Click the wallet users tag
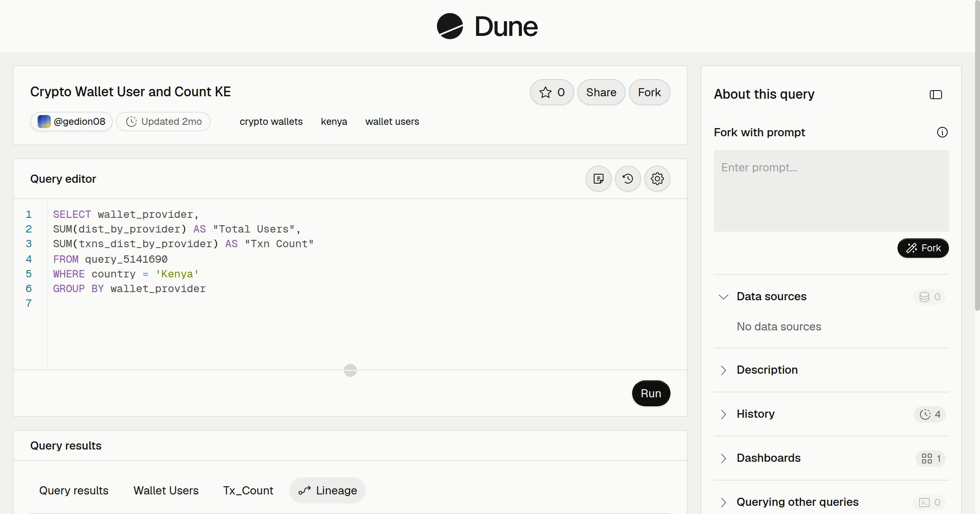This screenshot has height=514, width=980. [x=392, y=122]
